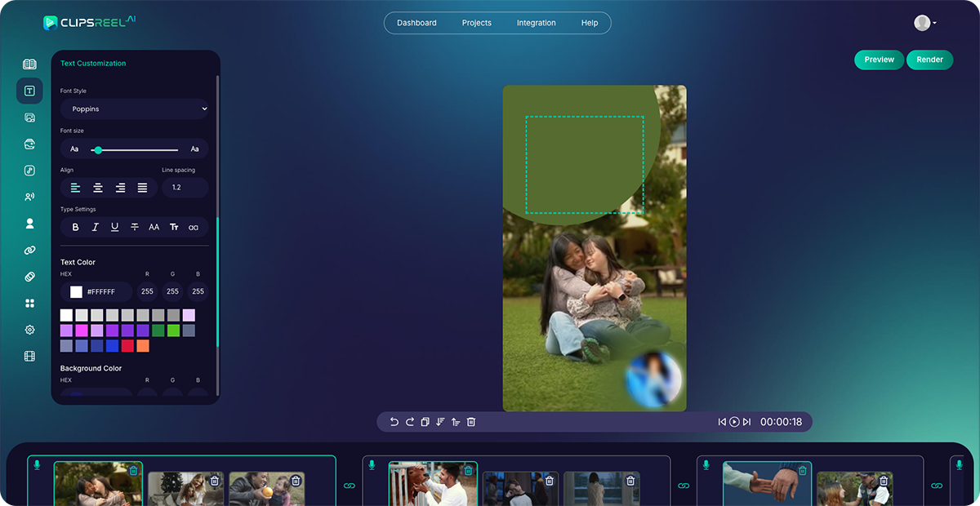Click the Line spacing 1.2 field
The image size is (980, 506).
coord(185,188)
